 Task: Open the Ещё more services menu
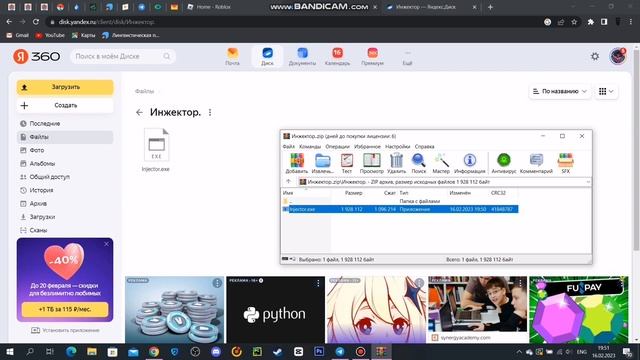click(407, 57)
